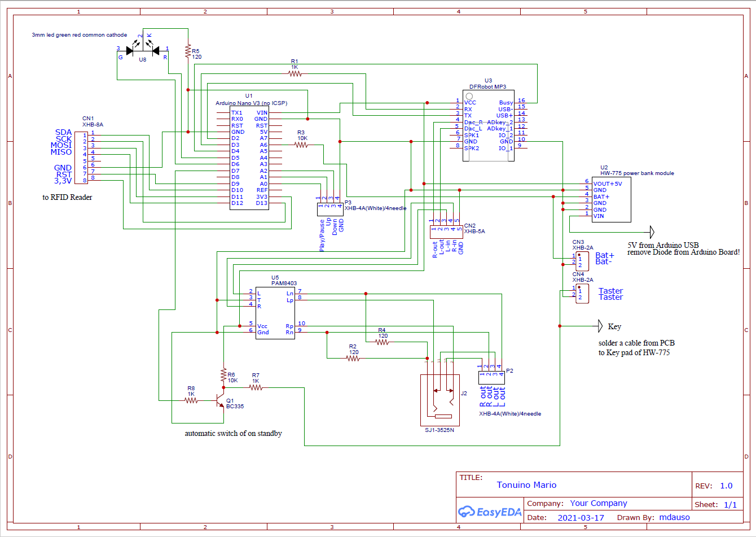
Task: Select the CN3 battery connector
Action: (x=582, y=262)
